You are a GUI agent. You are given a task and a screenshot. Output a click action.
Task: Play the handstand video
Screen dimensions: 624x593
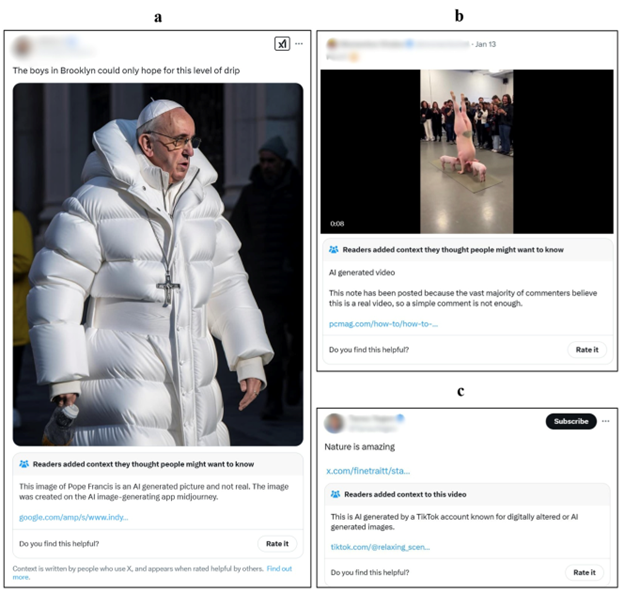click(466, 151)
